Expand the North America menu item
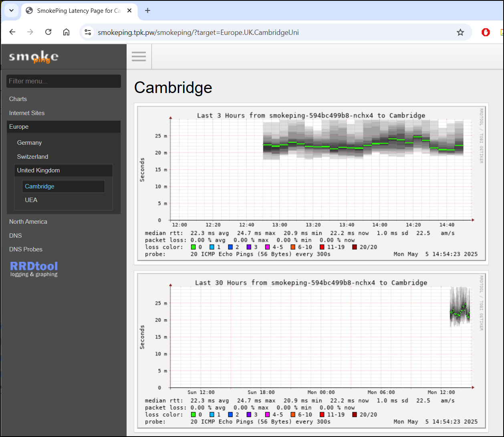 click(x=28, y=222)
